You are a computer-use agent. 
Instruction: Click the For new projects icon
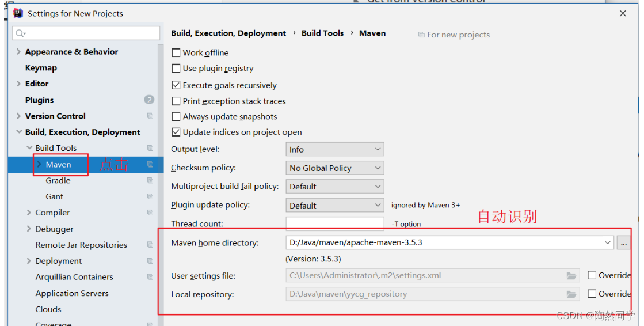(x=421, y=35)
